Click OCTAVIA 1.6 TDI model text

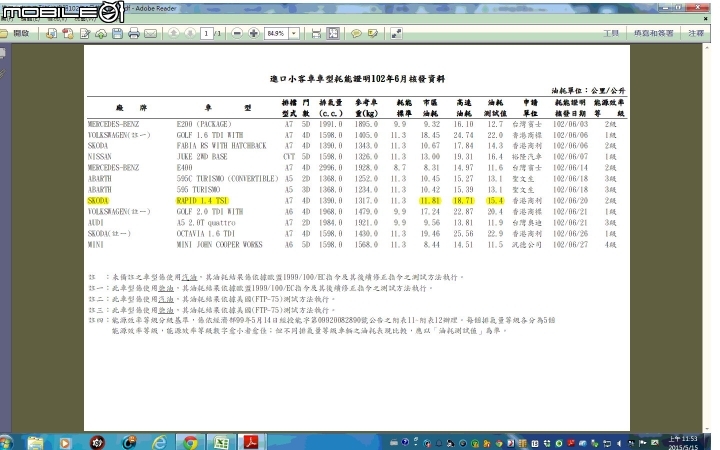(206, 234)
